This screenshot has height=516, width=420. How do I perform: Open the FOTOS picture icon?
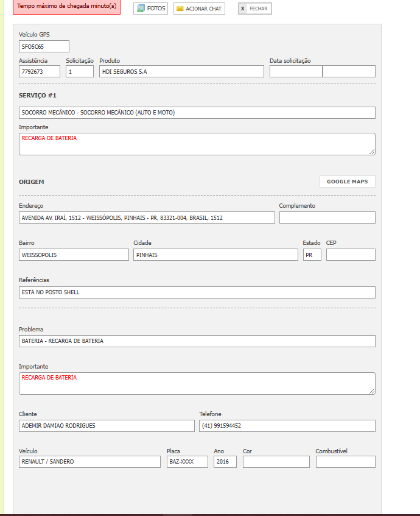141,9
